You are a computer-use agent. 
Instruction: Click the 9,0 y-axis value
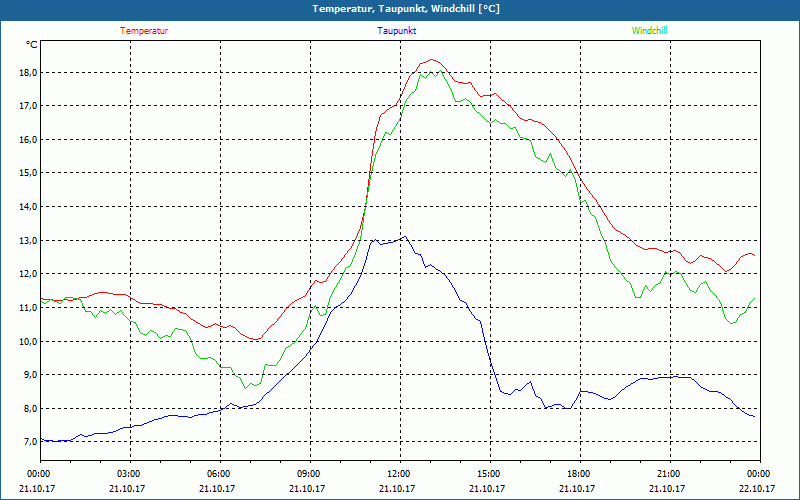(x=30, y=374)
